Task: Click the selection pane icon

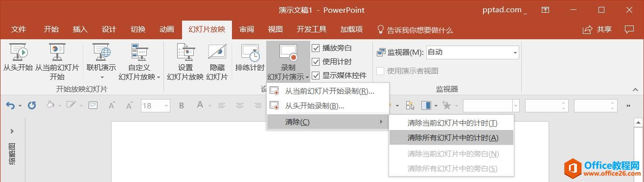Action: pos(410,105)
